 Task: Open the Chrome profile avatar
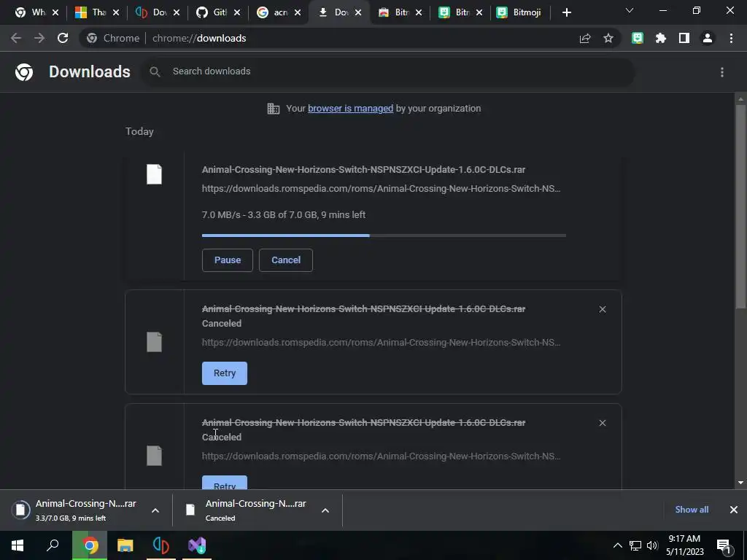708,38
